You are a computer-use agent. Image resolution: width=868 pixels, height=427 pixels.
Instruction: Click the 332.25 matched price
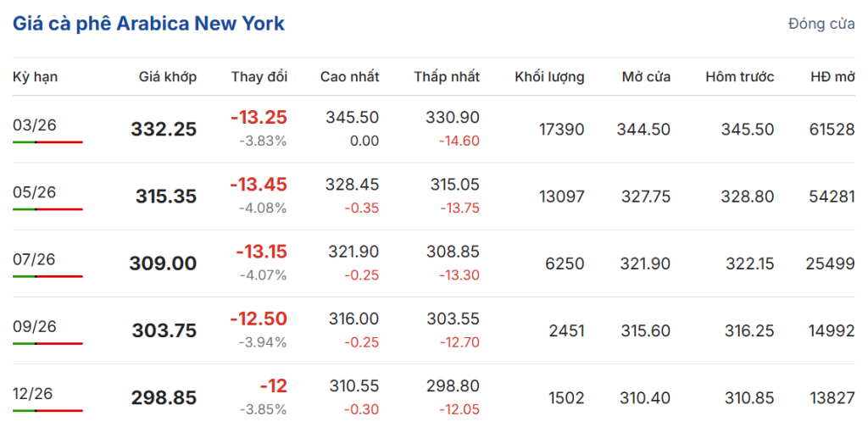coord(164,130)
